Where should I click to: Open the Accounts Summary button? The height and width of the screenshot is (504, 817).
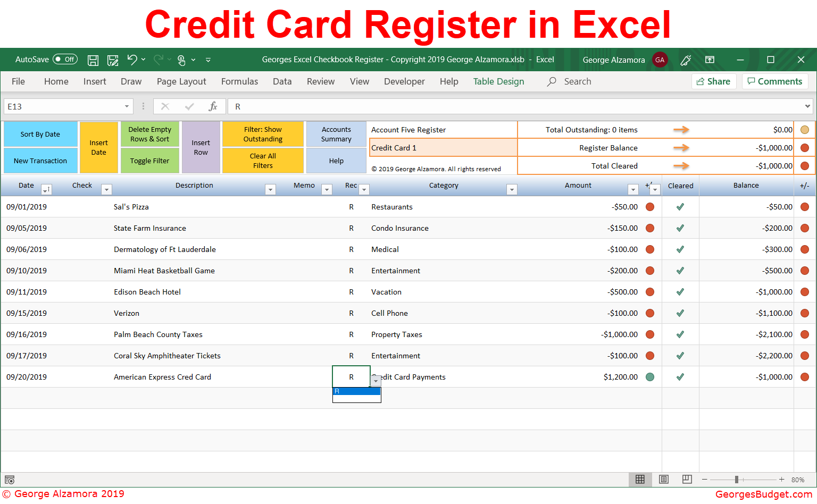[336, 134]
